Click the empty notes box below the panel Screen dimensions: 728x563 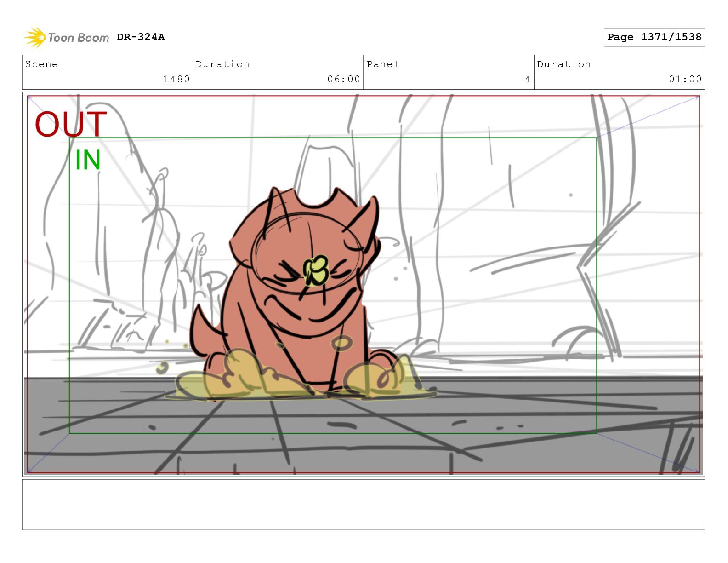(x=363, y=505)
